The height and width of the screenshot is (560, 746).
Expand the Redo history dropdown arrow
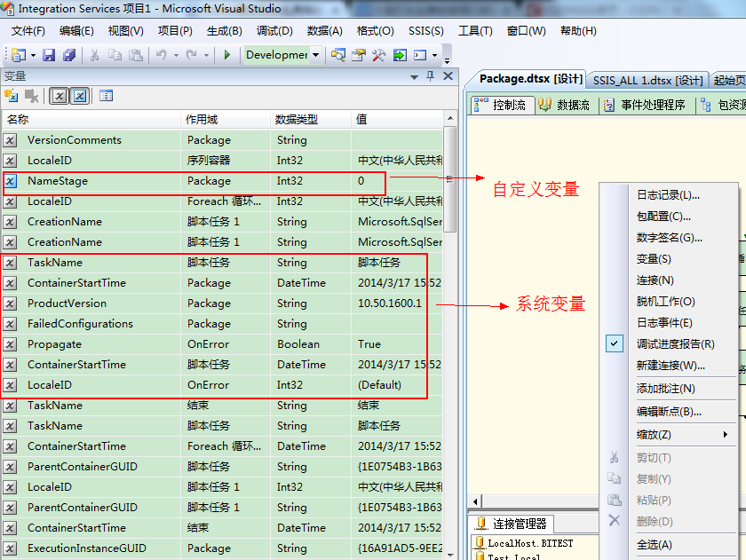[x=206, y=56]
